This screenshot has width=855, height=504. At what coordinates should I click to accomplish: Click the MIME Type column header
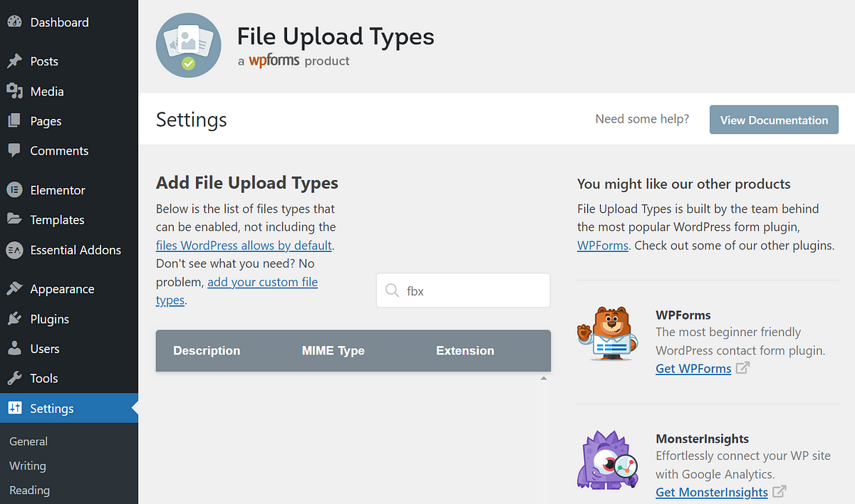[333, 350]
